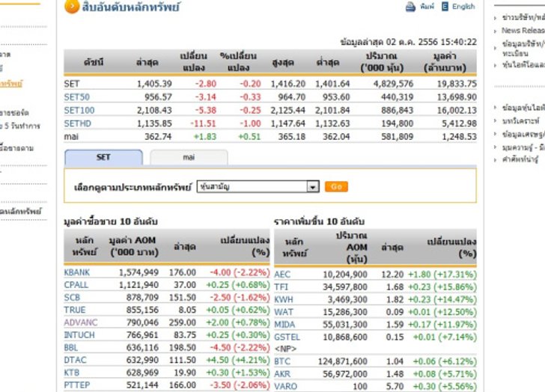
Task: Click SET50 volume 440,319
Action: (x=398, y=97)
